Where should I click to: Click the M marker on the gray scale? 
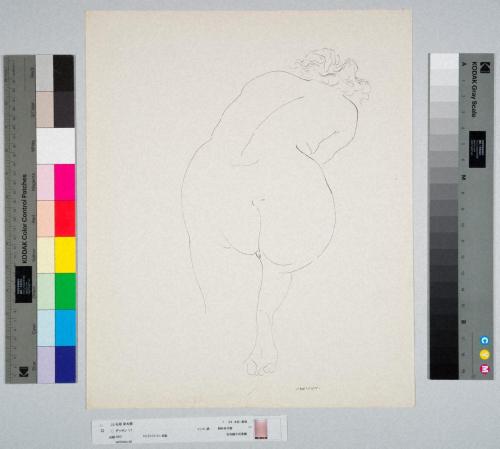tap(463, 177)
